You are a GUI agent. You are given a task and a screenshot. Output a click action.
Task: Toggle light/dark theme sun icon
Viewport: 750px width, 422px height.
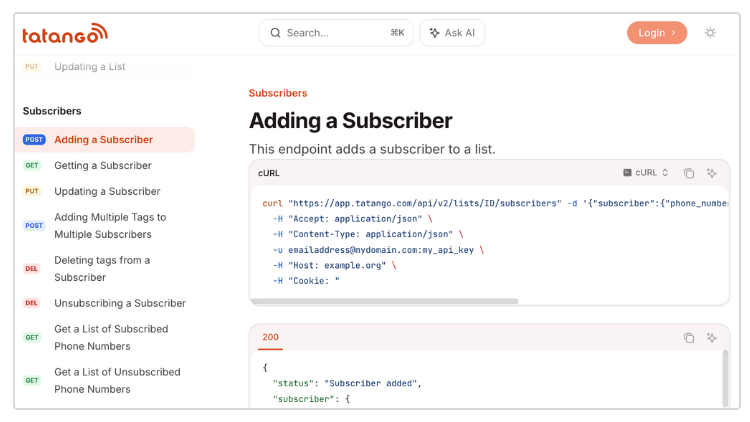tap(710, 33)
